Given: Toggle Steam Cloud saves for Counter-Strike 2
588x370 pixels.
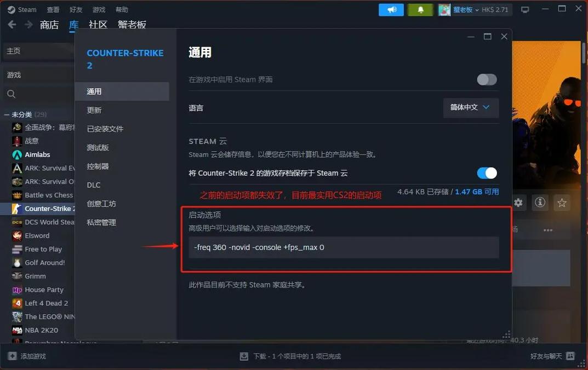Looking at the screenshot, I should click(x=487, y=173).
